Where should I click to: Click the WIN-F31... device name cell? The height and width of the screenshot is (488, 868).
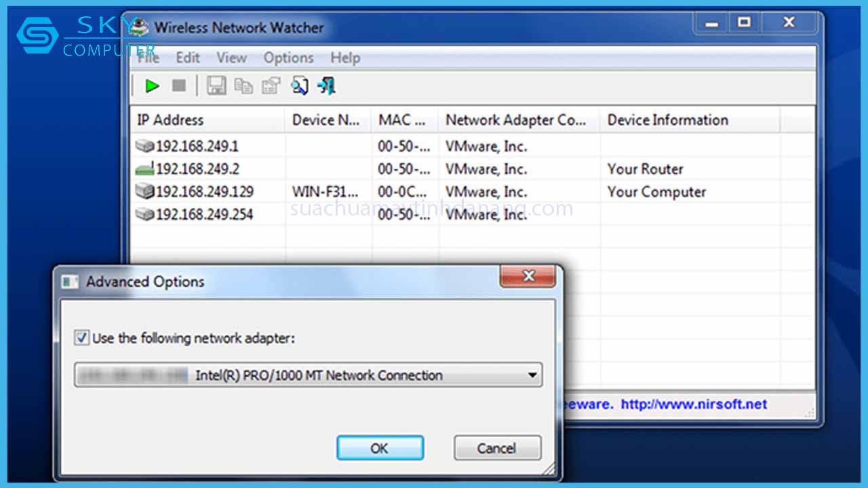[x=325, y=192]
